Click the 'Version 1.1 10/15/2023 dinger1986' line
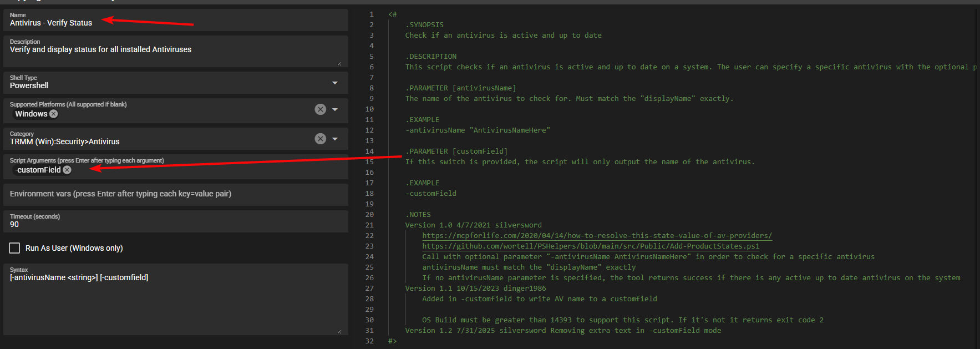Viewport: 980px width, 349px height. (x=475, y=288)
